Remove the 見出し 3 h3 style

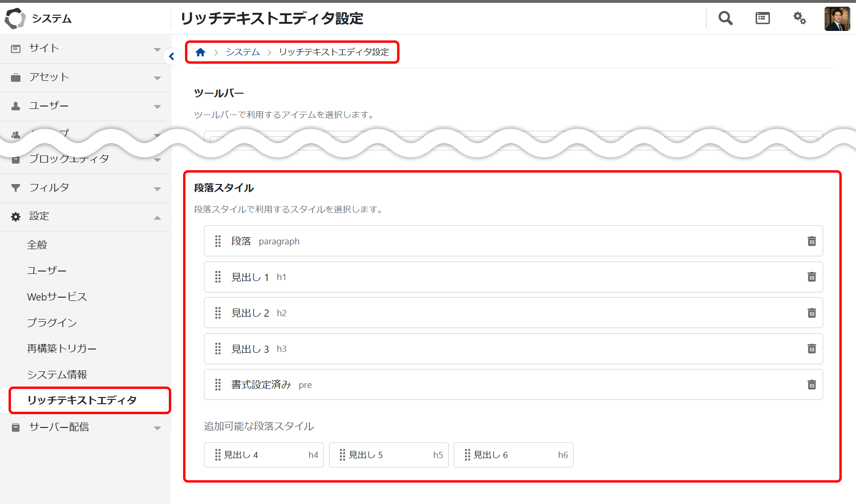[811, 349]
